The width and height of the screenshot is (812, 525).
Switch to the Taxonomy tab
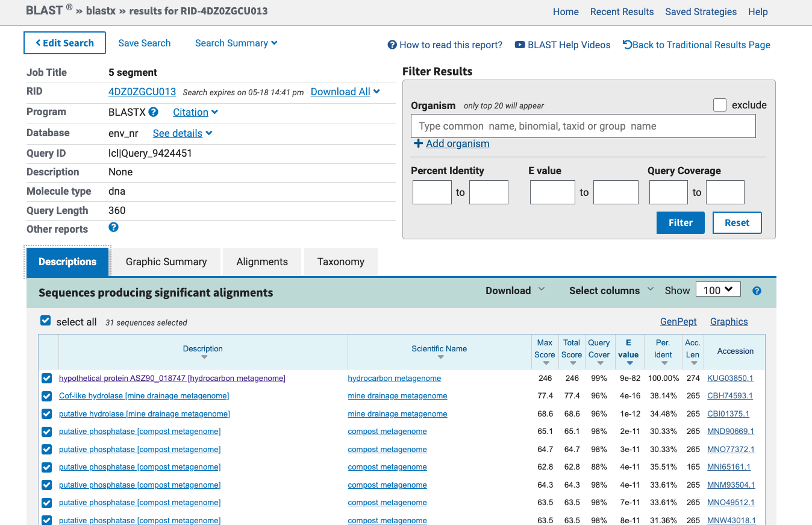coord(341,262)
